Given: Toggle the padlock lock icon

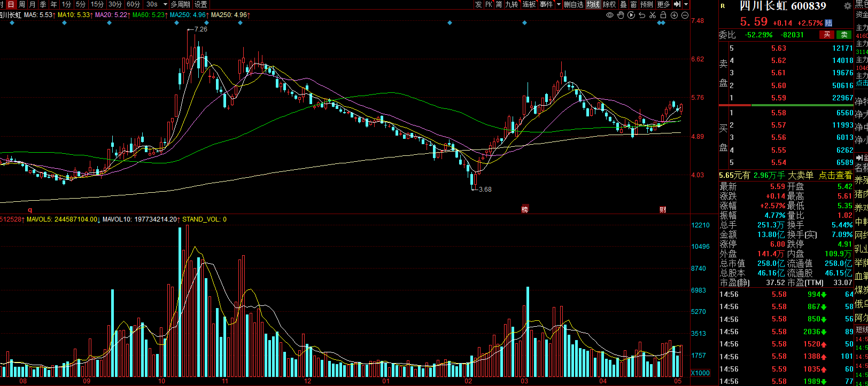Looking at the screenshot, I should 663,15.
